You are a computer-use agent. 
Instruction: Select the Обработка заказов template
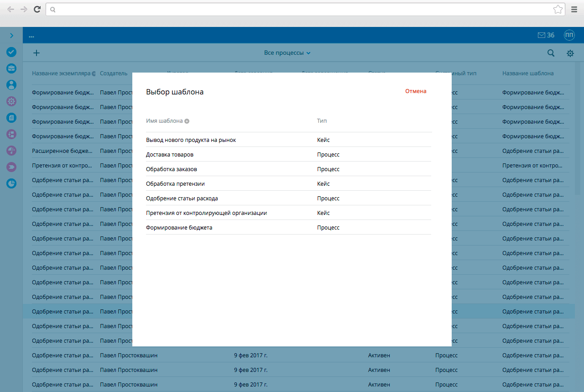(x=288, y=169)
